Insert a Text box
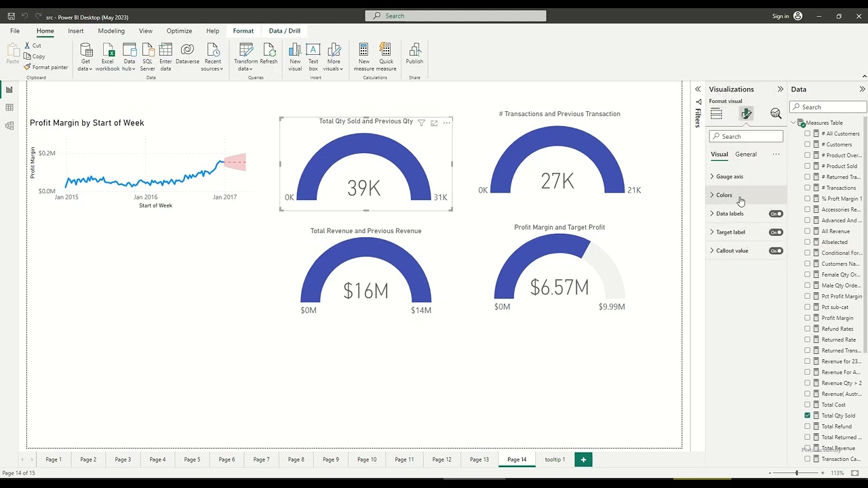Viewport: 868px width, 488px height. tap(313, 57)
